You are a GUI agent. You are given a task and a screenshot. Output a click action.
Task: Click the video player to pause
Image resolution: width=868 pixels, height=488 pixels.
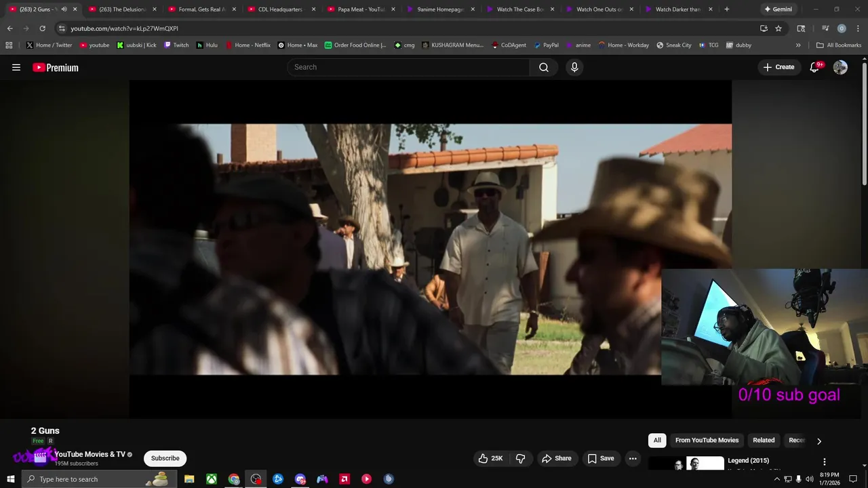point(430,248)
